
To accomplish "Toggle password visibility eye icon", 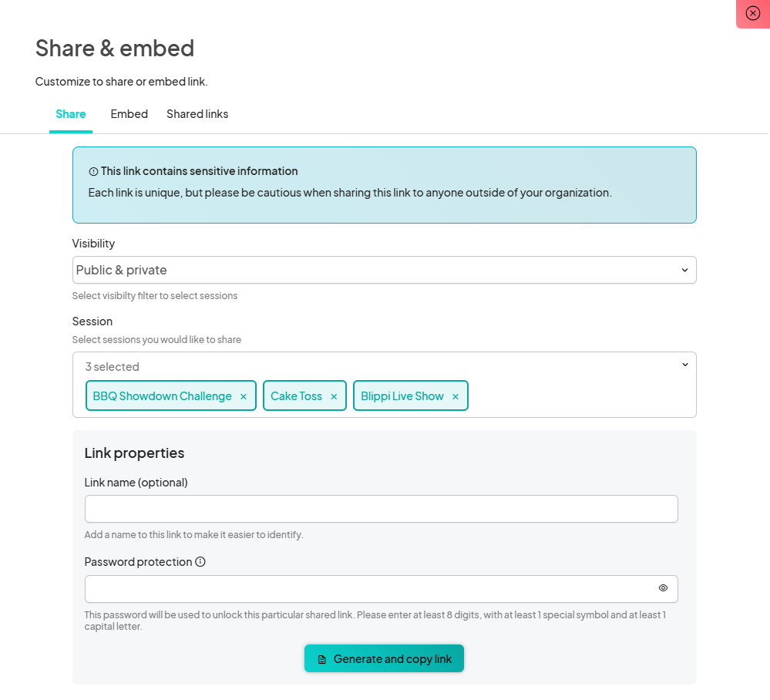I will [663, 588].
